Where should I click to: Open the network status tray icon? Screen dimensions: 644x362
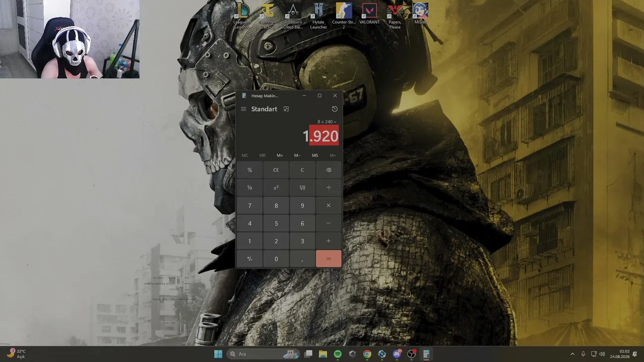(594, 354)
